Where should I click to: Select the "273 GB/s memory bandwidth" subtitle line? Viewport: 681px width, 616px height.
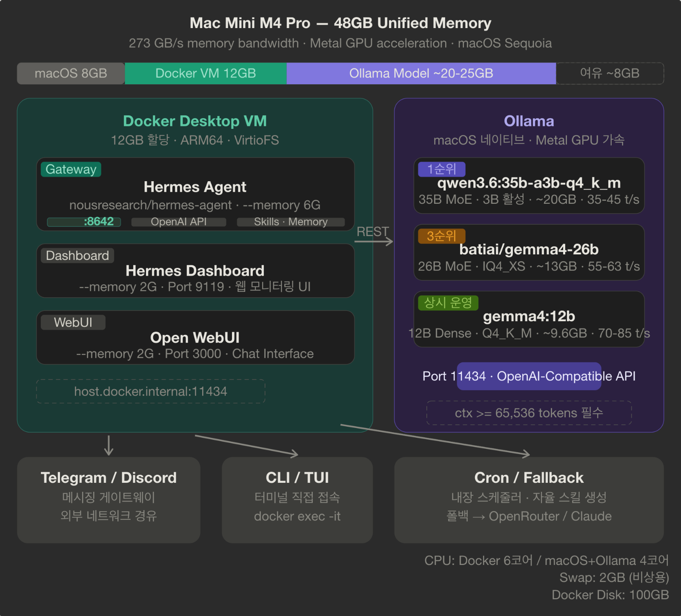click(340, 43)
